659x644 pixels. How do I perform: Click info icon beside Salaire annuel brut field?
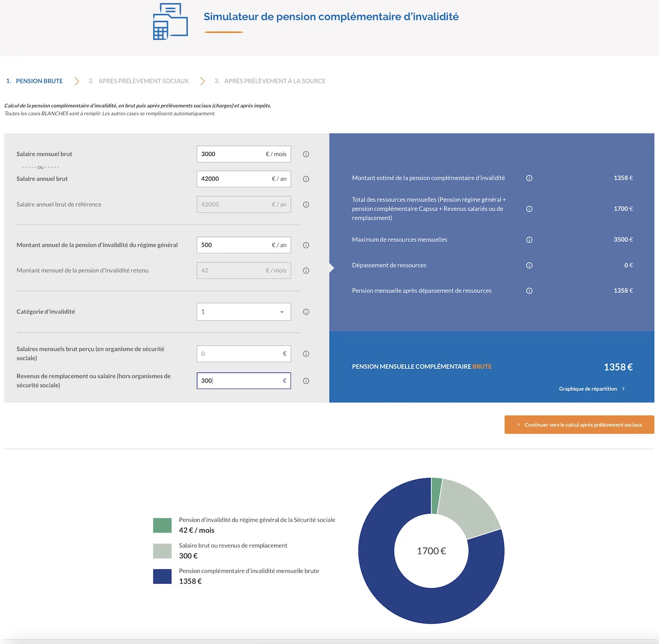[x=306, y=179]
